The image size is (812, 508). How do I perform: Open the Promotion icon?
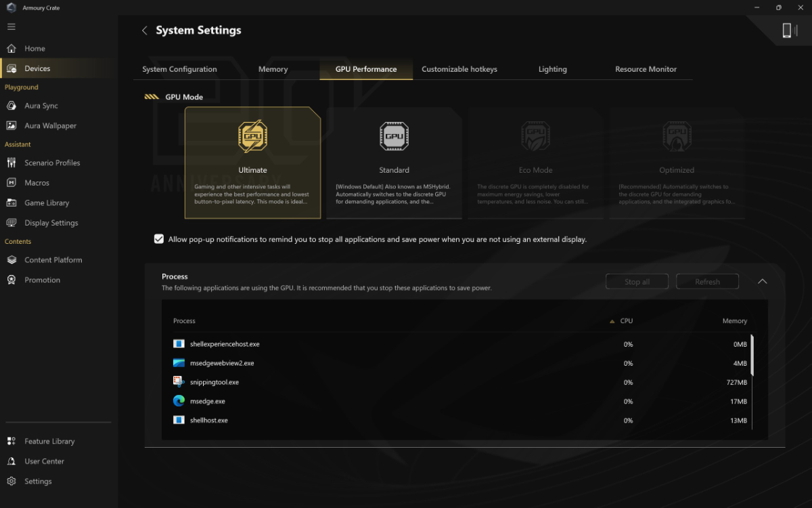(11, 280)
